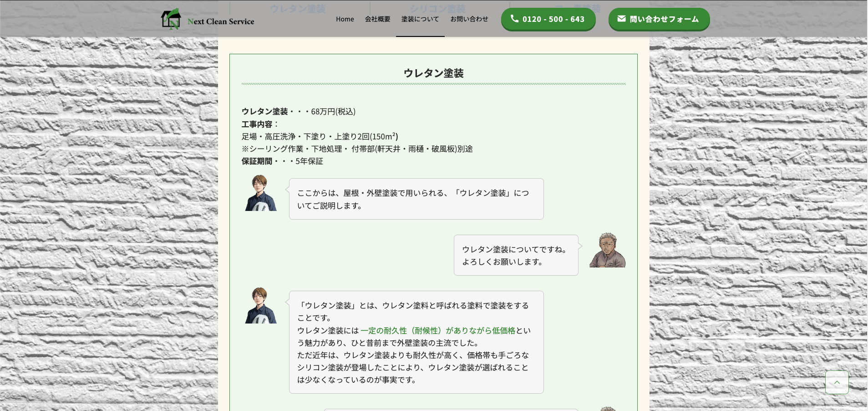Click the envelope icon on the contact button
The image size is (868, 411).
(x=622, y=19)
